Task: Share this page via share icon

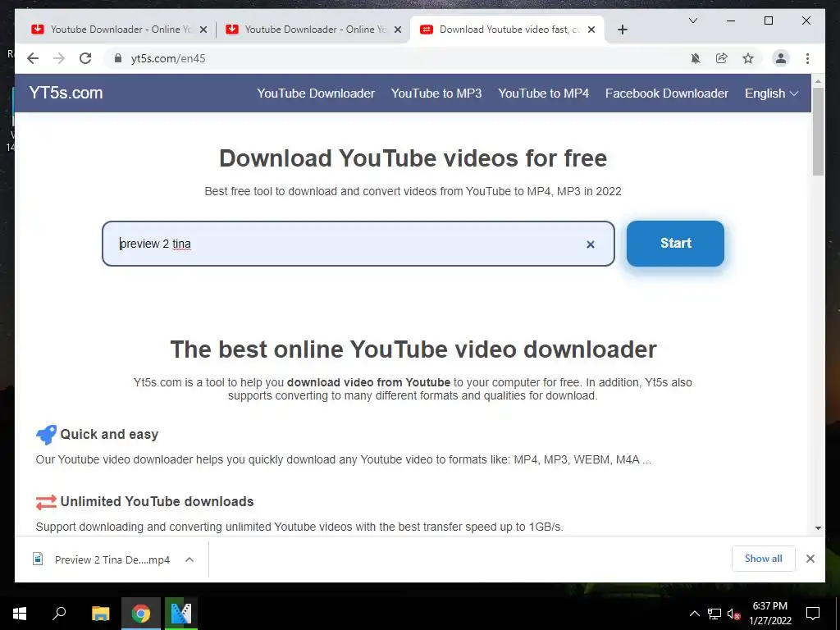Action: [722, 58]
